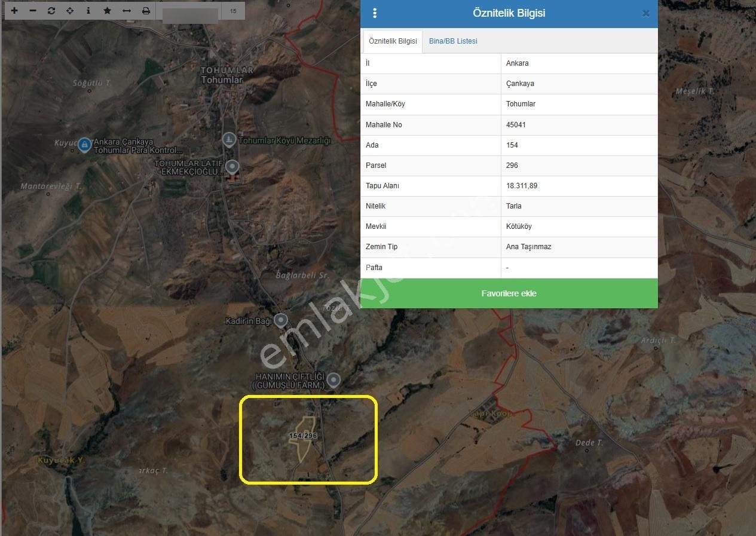This screenshot has width=756, height=536.
Task: Select the Mahalle No value 45041
Action: click(516, 125)
